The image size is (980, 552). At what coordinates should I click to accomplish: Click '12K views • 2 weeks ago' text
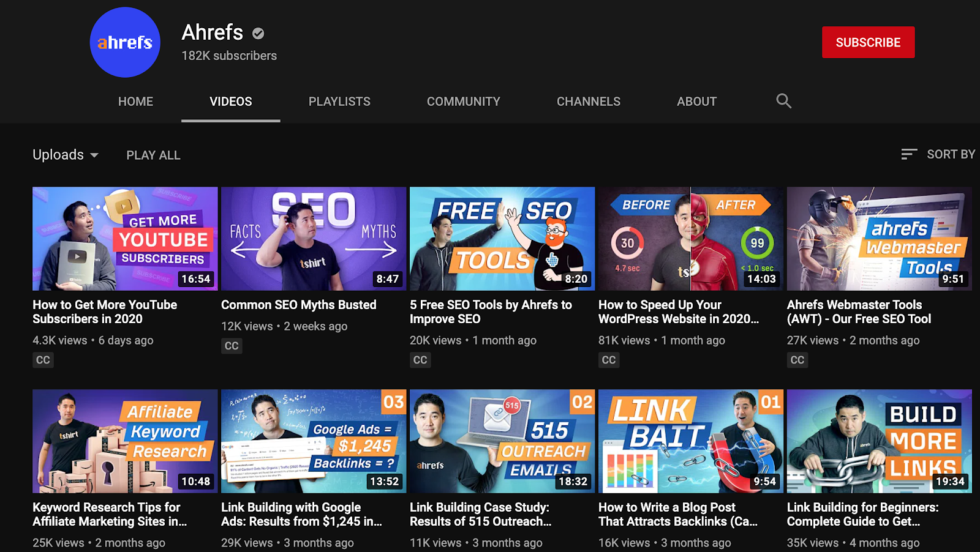point(284,326)
